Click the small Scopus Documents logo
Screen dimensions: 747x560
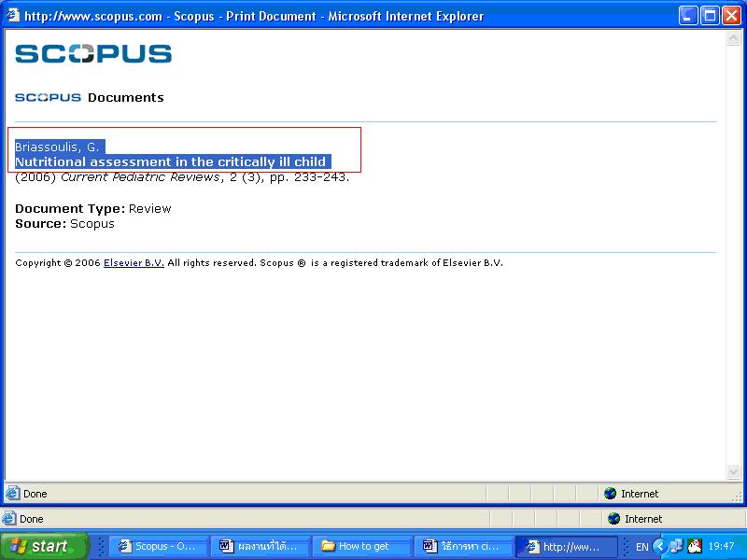49,98
